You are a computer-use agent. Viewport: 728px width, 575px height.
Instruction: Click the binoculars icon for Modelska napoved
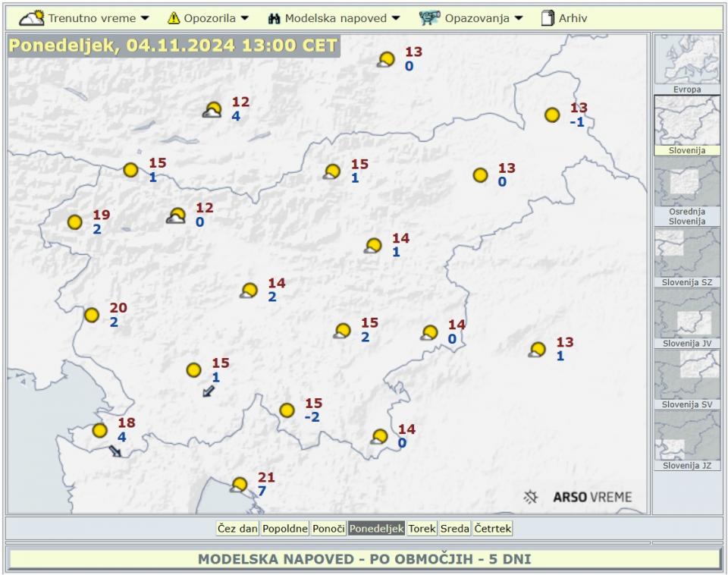(x=275, y=17)
